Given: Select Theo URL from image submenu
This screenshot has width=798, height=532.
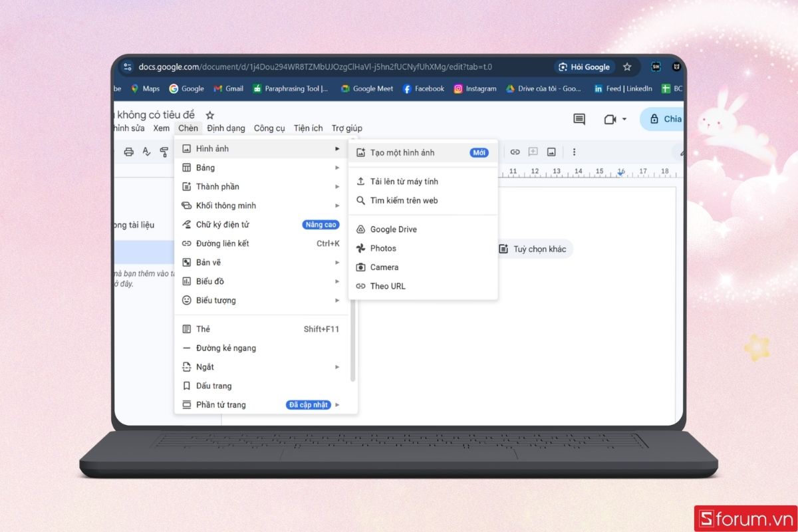Looking at the screenshot, I should pos(388,286).
